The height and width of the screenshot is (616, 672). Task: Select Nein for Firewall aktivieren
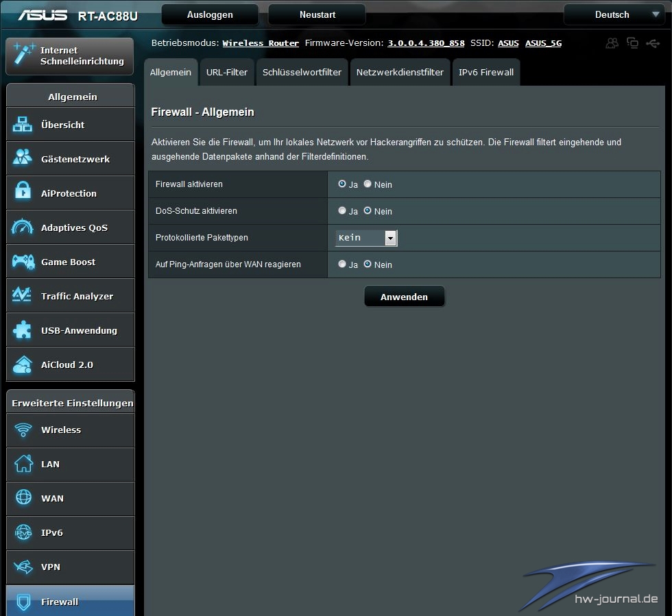368,184
